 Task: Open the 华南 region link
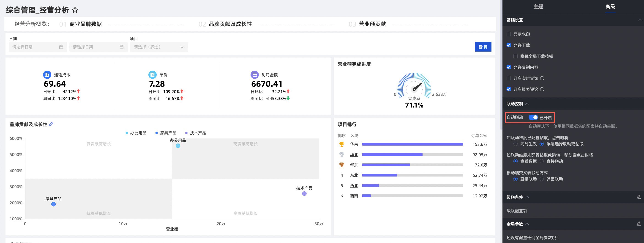(x=354, y=144)
